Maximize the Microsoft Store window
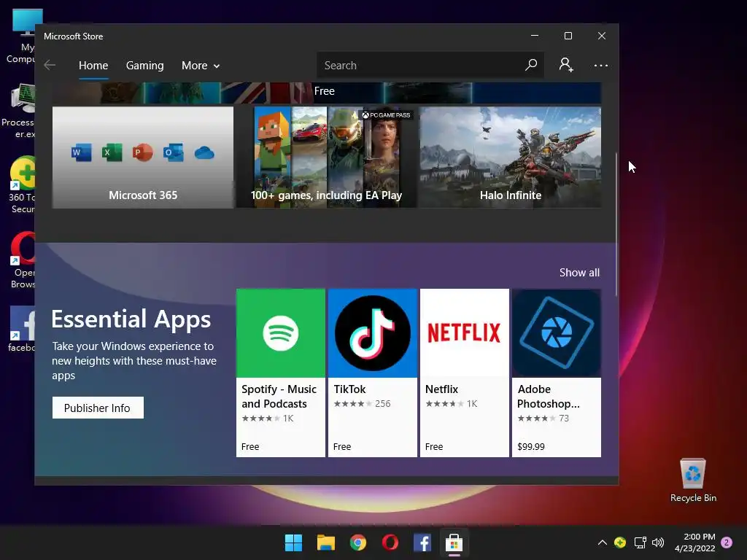This screenshot has width=747, height=560. coord(568,36)
